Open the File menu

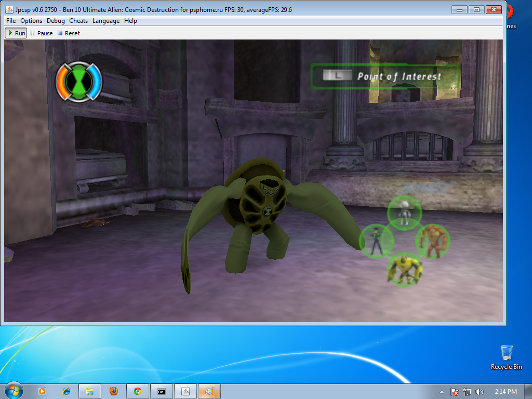tap(11, 21)
